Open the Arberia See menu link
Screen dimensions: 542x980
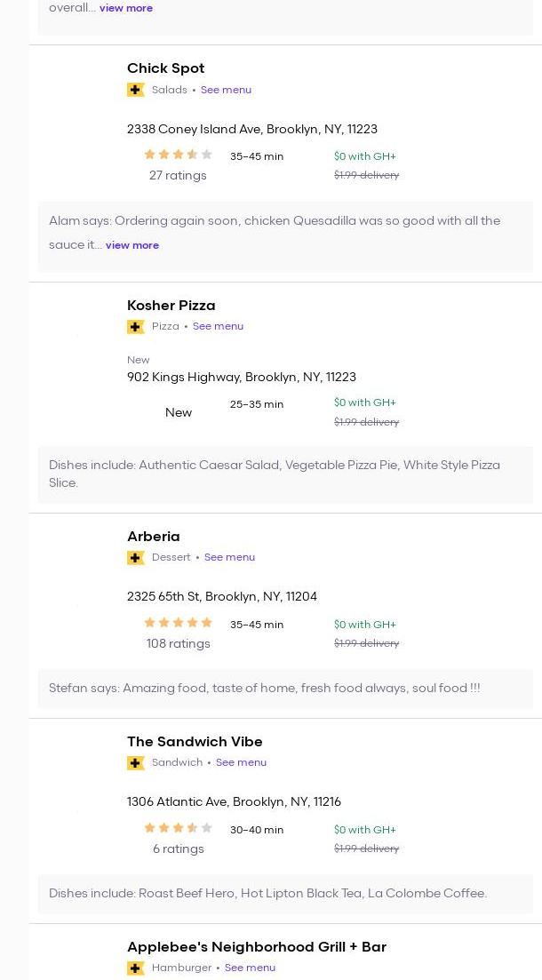229,557
